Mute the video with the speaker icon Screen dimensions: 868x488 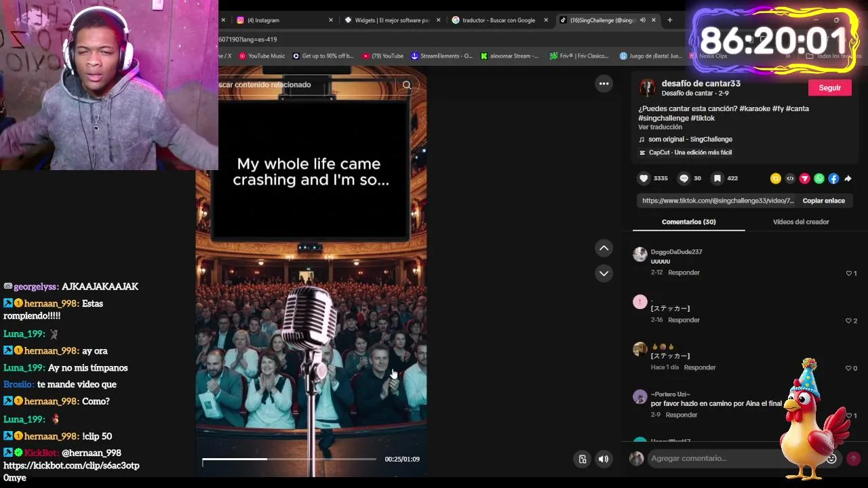click(x=604, y=459)
